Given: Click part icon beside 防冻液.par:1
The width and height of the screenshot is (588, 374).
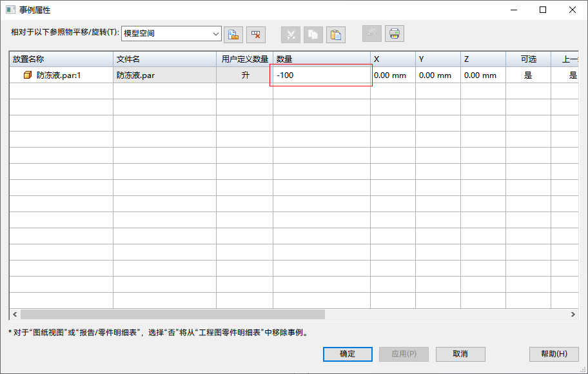Looking at the screenshot, I should coord(28,75).
